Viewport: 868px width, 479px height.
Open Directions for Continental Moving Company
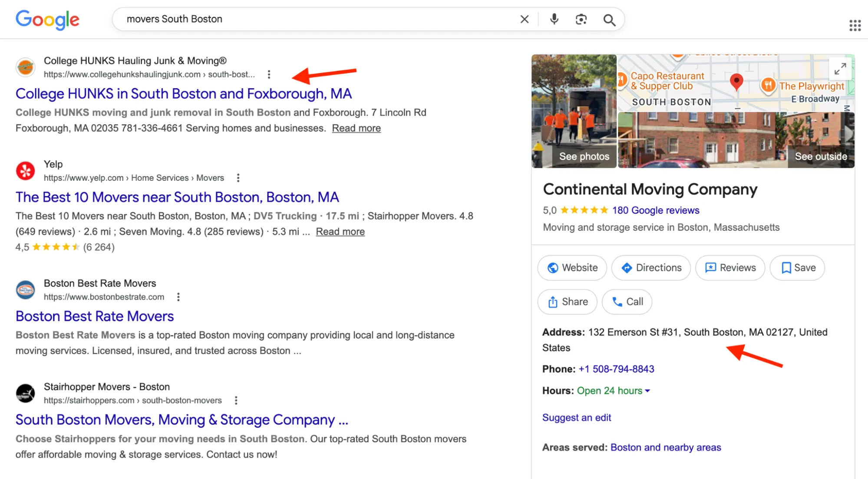click(x=650, y=268)
